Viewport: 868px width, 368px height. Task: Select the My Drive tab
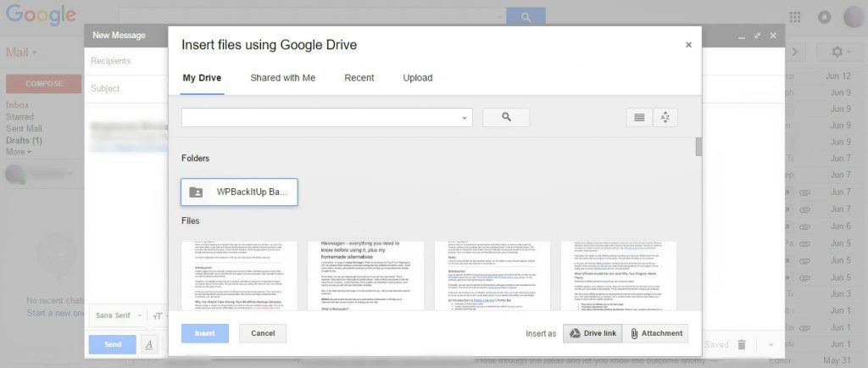202,78
